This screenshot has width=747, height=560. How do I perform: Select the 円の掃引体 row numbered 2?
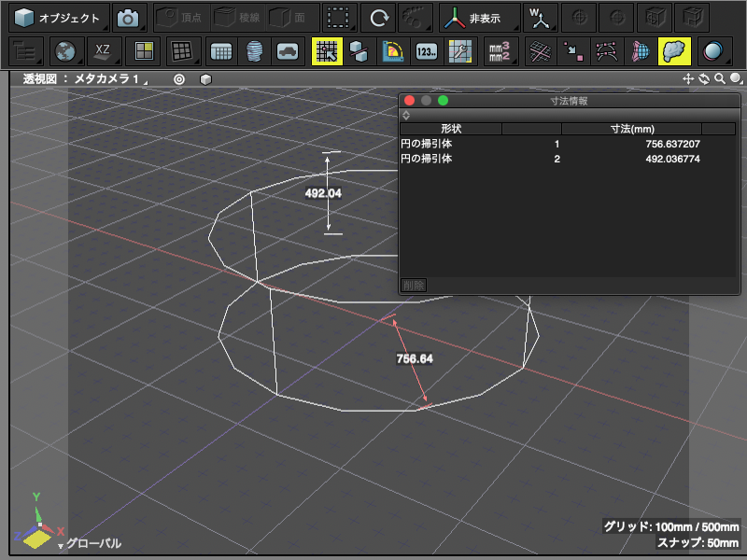click(568, 159)
